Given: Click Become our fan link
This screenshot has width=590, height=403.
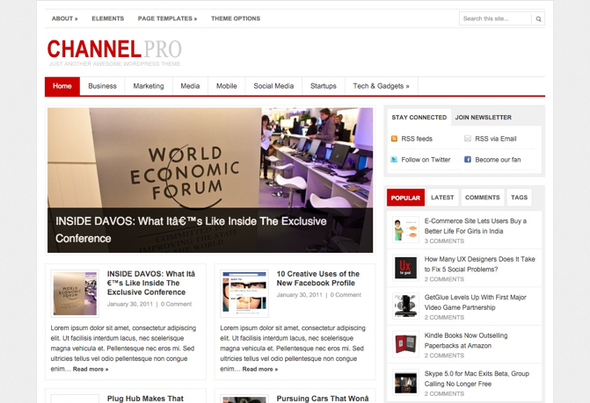Looking at the screenshot, I should 498,160.
